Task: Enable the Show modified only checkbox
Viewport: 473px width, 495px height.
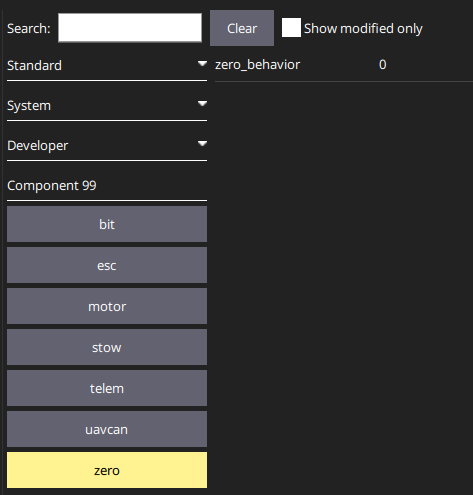Action: point(291,28)
